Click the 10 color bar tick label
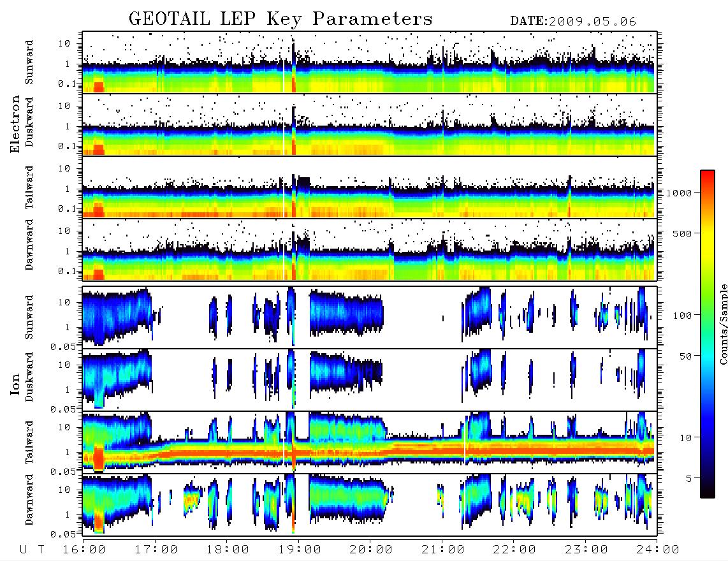The height and width of the screenshot is (561, 728). coord(686,437)
